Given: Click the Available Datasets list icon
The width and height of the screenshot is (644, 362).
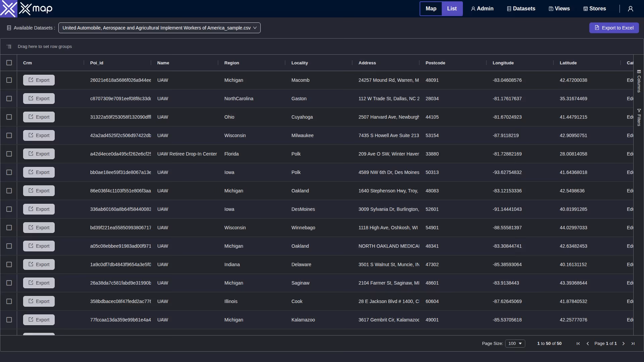Looking at the screenshot, I should tap(9, 28).
